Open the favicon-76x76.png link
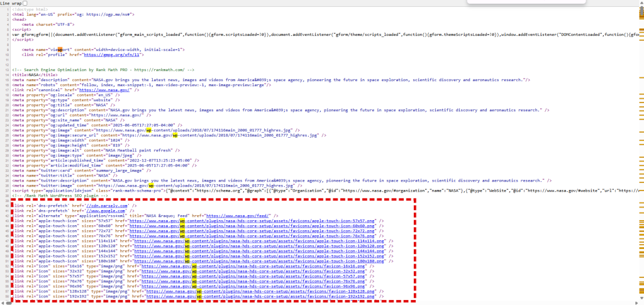This screenshot has width=644, height=305. [254, 281]
